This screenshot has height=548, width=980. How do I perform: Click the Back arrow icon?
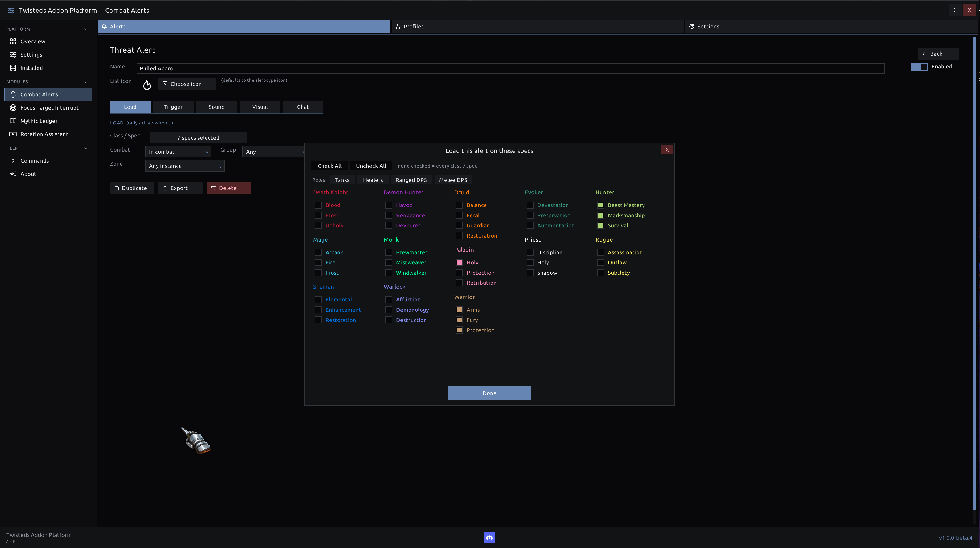click(925, 54)
